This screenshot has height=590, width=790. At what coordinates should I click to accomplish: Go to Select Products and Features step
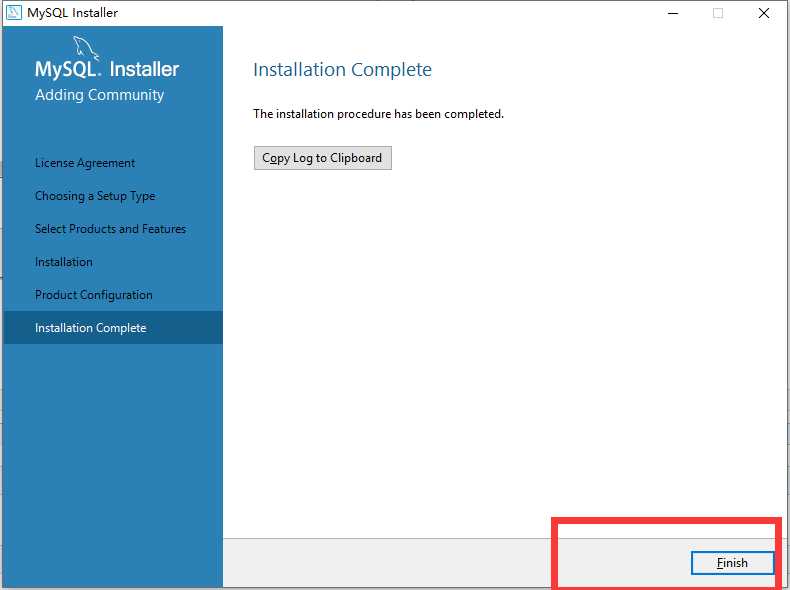[110, 229]
